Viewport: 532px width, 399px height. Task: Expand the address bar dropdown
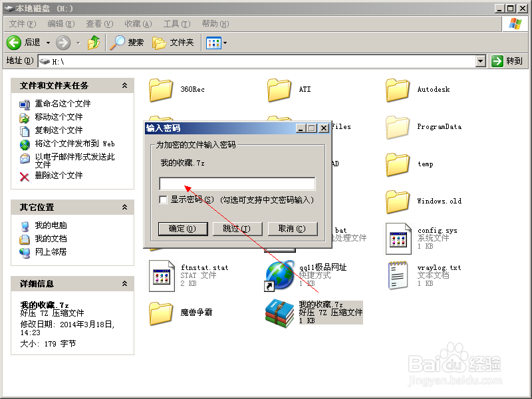[x=480, y=61]
